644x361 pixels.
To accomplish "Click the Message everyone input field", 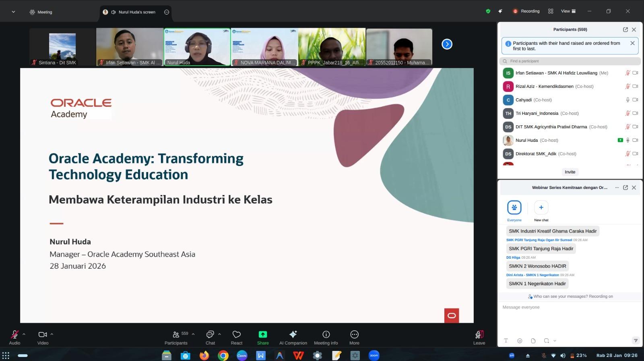I will tap(570, 307).
